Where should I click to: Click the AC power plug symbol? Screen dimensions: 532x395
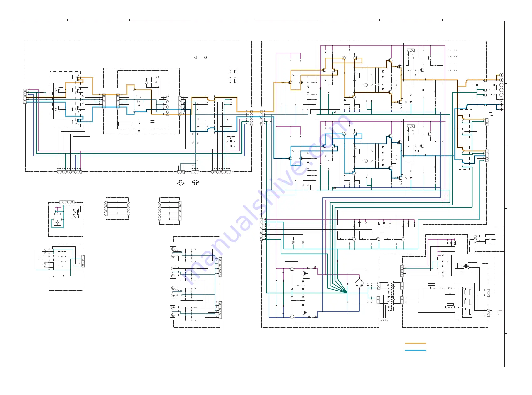499,312
